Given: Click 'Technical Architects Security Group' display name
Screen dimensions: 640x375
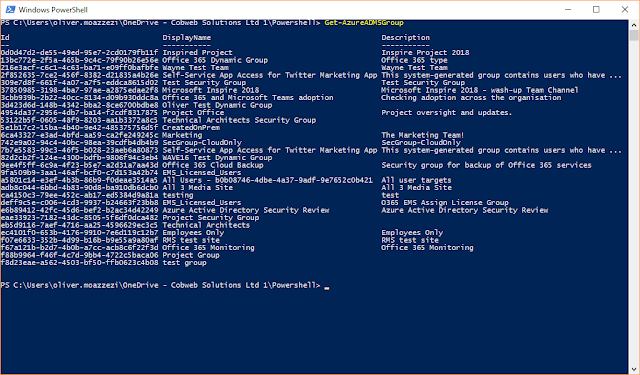Looking at the screenshot, I should point(239,120).
